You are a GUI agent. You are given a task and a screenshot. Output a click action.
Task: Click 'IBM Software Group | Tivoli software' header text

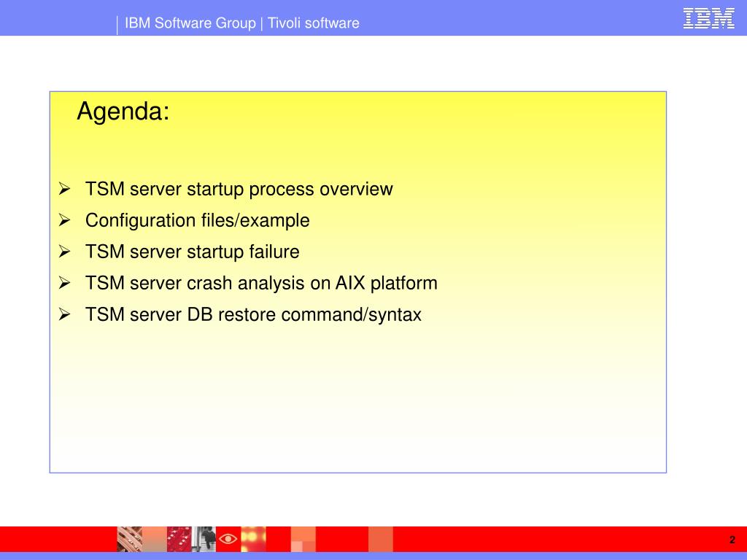pyautogui.click(x=242, y=23)
